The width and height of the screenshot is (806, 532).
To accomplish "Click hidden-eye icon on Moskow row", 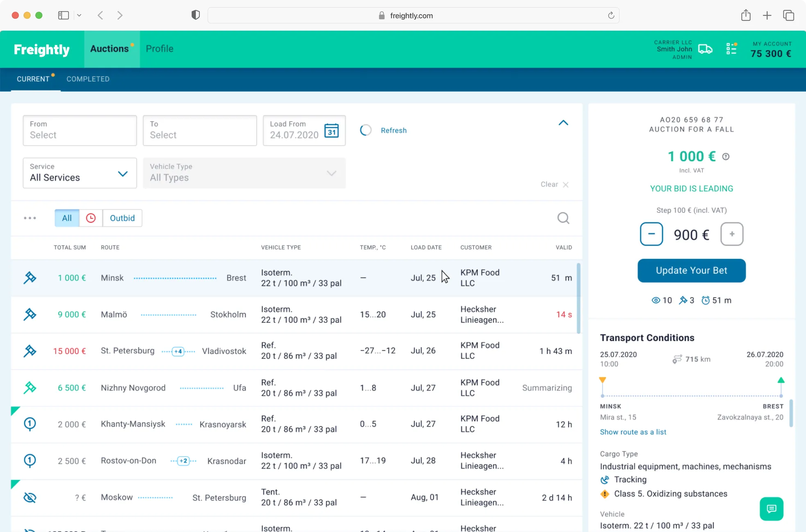I will click(30, 498).
